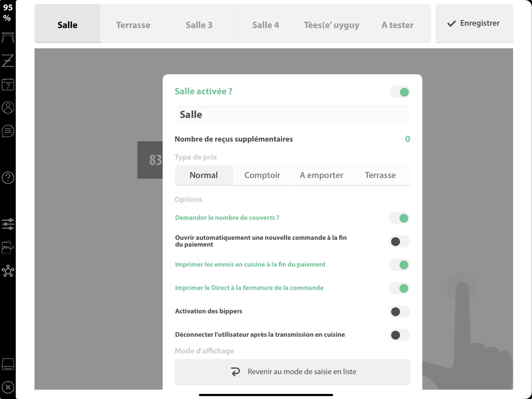
Task: Enable Déconnecter l'utilisateur après transmission
Action: [x=399, y=335]
